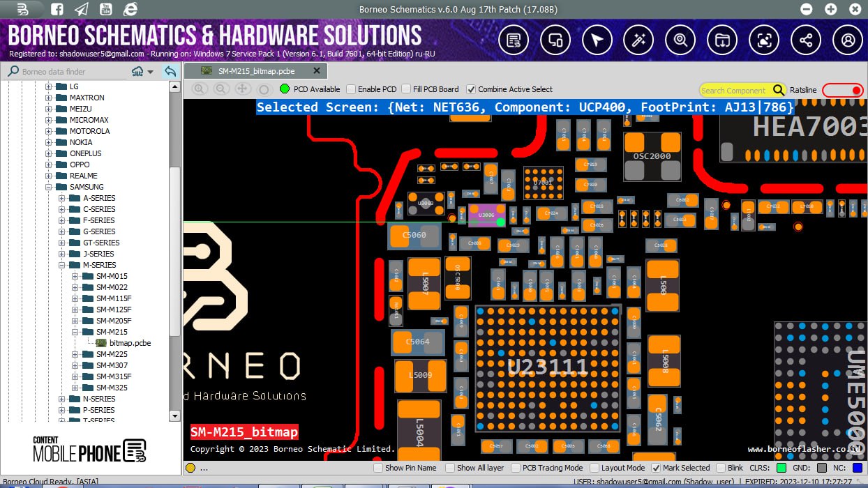Screen dimensions: 868x488
Task: Select the SM-M125F tree item
Action: click(114, 310)
